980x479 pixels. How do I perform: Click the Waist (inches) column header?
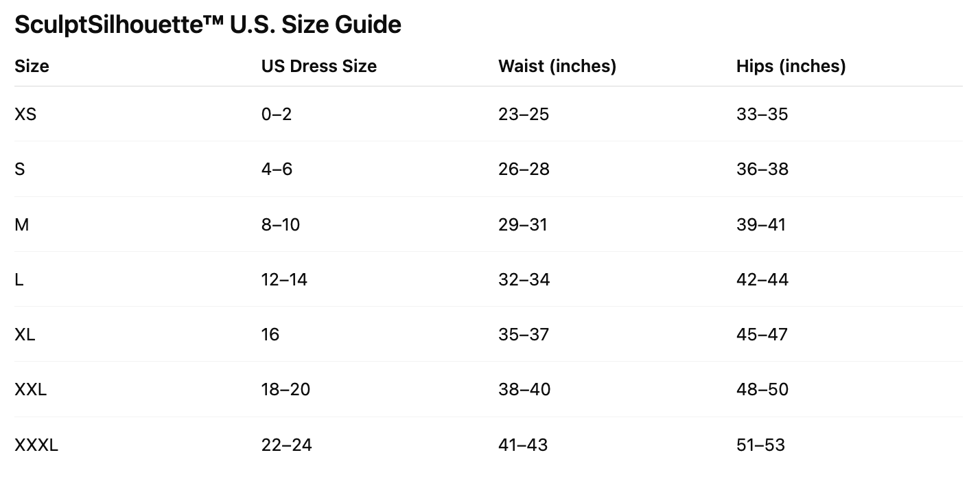(x=557, y=67)
